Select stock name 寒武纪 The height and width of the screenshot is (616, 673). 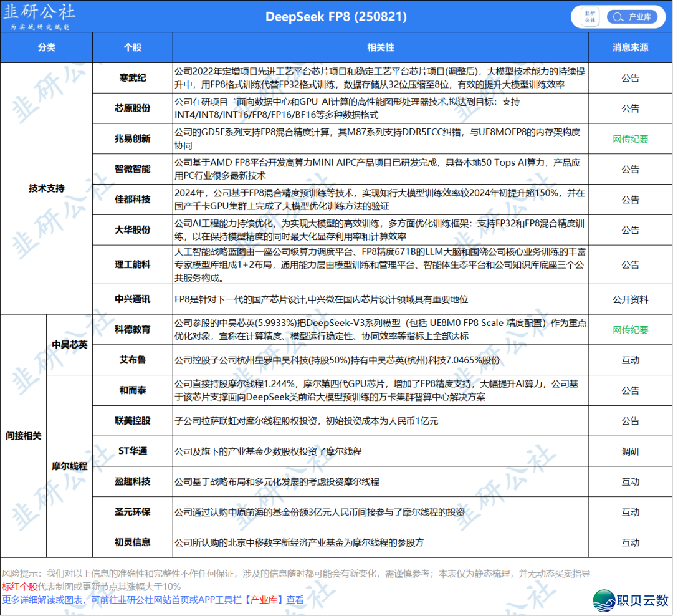pos(133,78)
